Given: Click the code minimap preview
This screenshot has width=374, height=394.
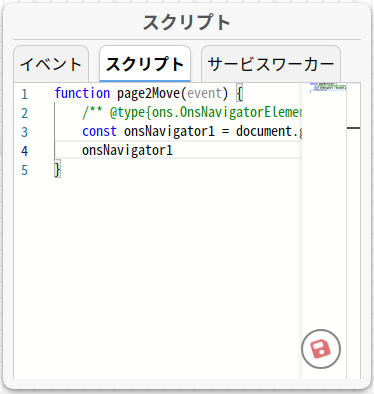Looking at the screenshot, I should [328, 88].
